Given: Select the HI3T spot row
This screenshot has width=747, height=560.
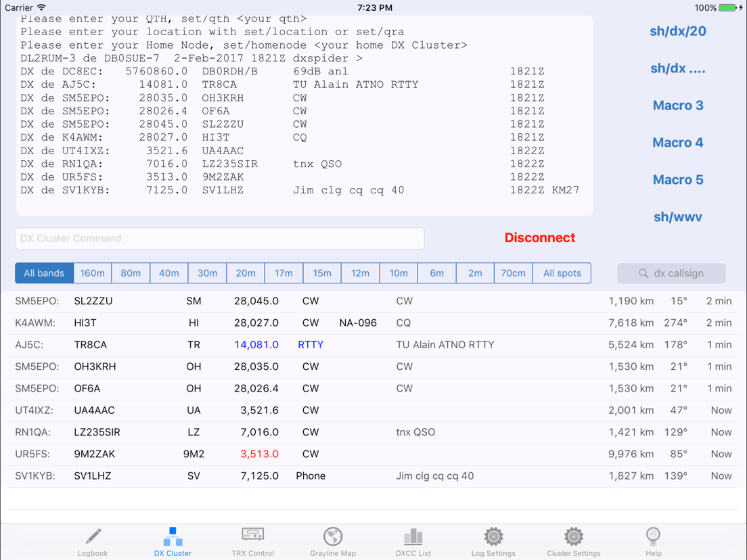Looking at the screenshot, I should 373,323.
